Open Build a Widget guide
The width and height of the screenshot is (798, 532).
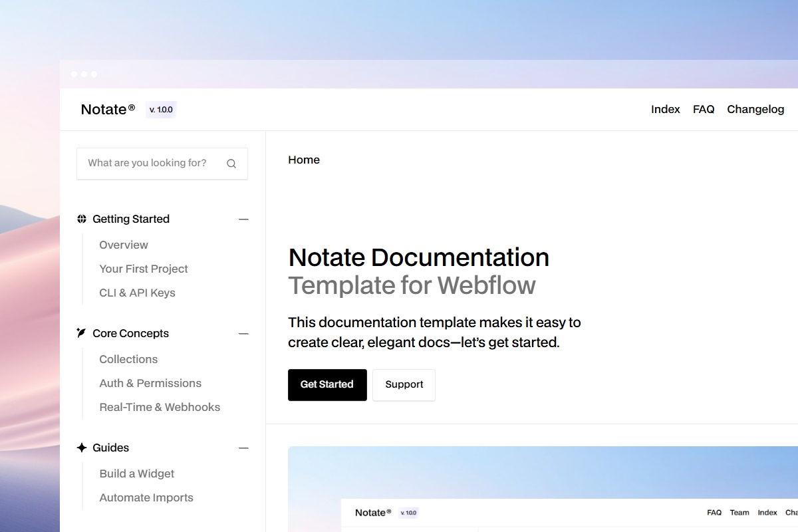click(x=136, y=473)
